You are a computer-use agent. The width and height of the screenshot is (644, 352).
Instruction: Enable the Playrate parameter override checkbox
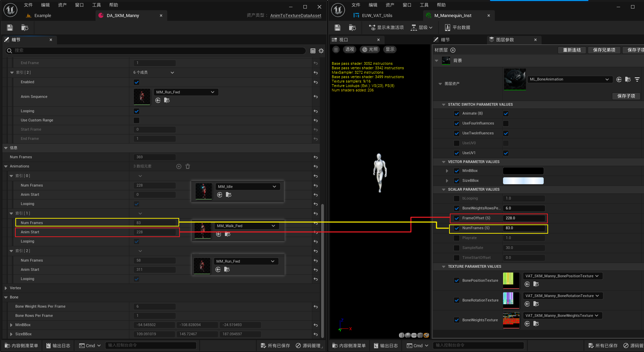(457, 238)
